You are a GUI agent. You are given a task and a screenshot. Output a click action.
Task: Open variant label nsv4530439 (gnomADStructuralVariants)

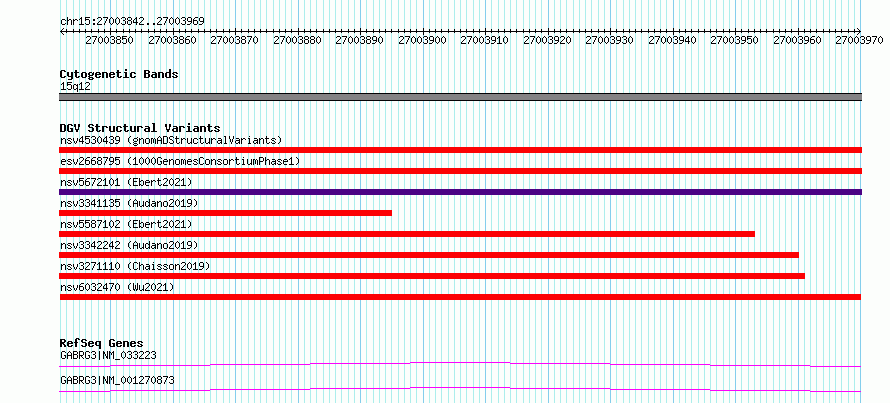point(171,140)
